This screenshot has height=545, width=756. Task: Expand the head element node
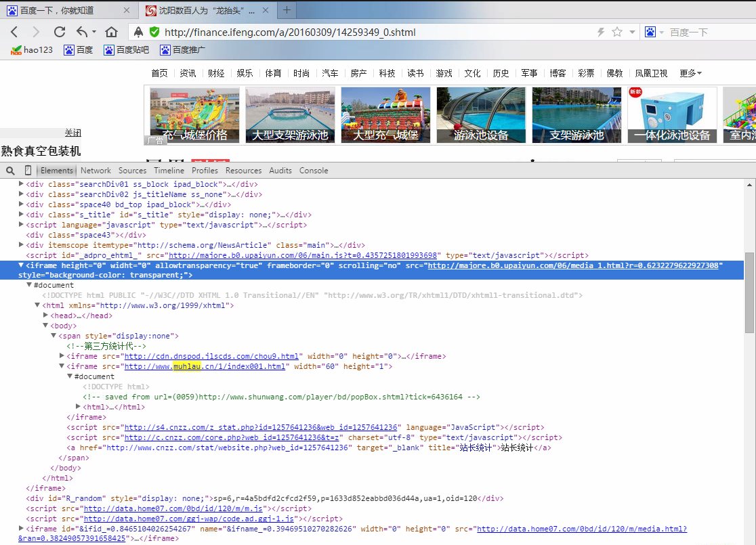pos(46,315)
